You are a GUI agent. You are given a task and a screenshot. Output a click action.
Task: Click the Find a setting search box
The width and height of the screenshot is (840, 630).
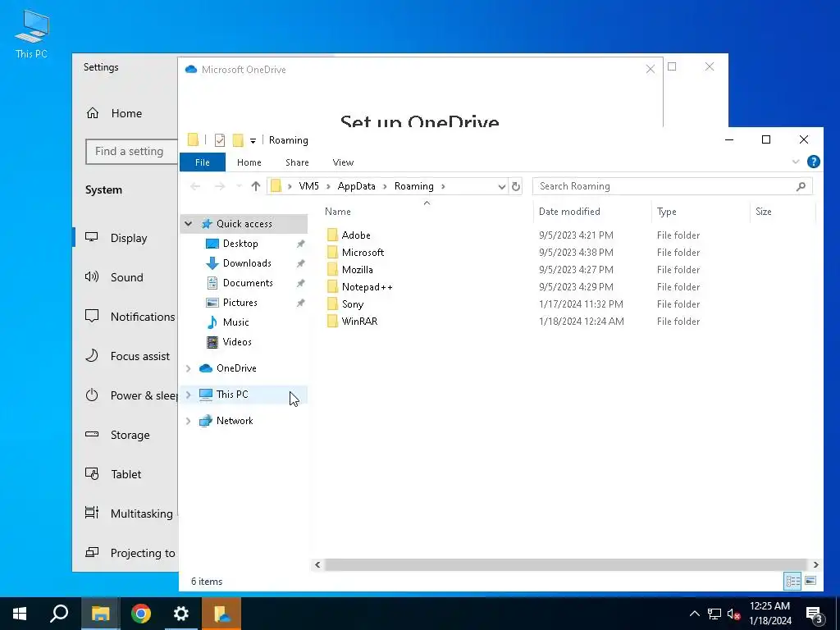[x=132, y=152]
